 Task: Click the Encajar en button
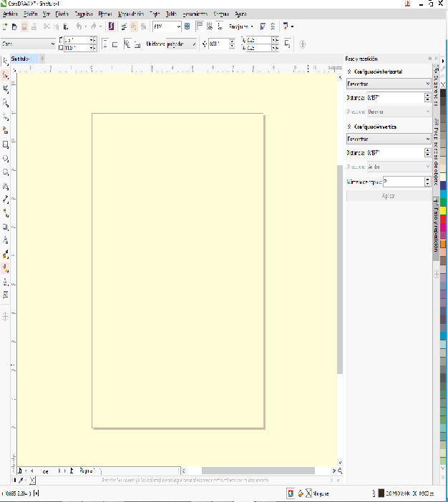click(239, 26)
